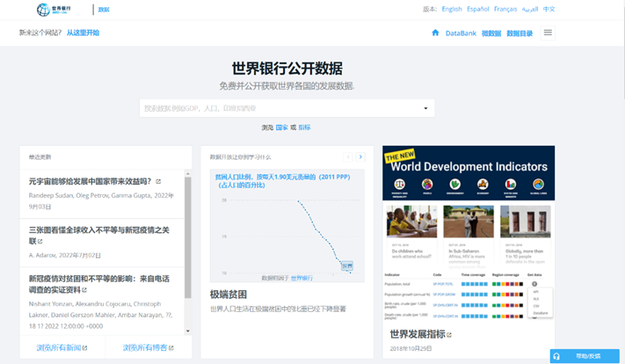The width and height of the screenshot is (625, 364).
Task: Click external-link icon beside 世界发展指标
Action: point(449,335)
